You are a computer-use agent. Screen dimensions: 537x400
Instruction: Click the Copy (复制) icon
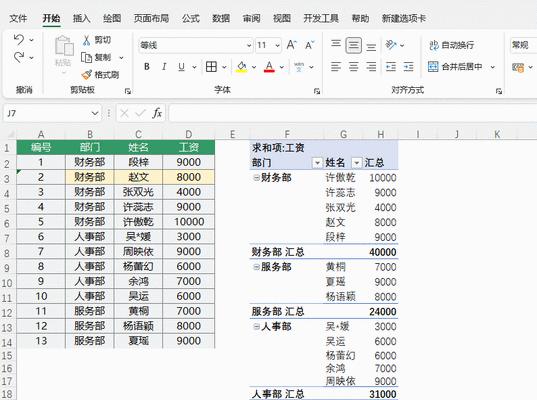pos(87,57)
